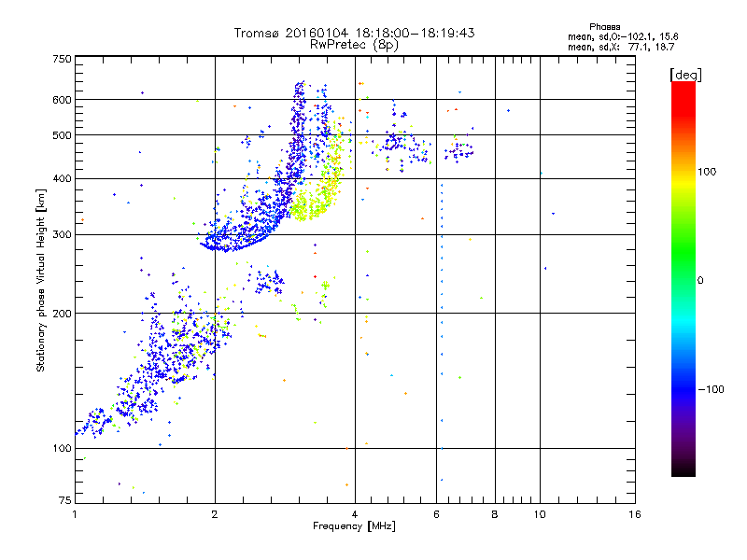This screenshot has width=747, height=560.
Task: Click the '[deg]' colorbar unit label
Action: 685,75
